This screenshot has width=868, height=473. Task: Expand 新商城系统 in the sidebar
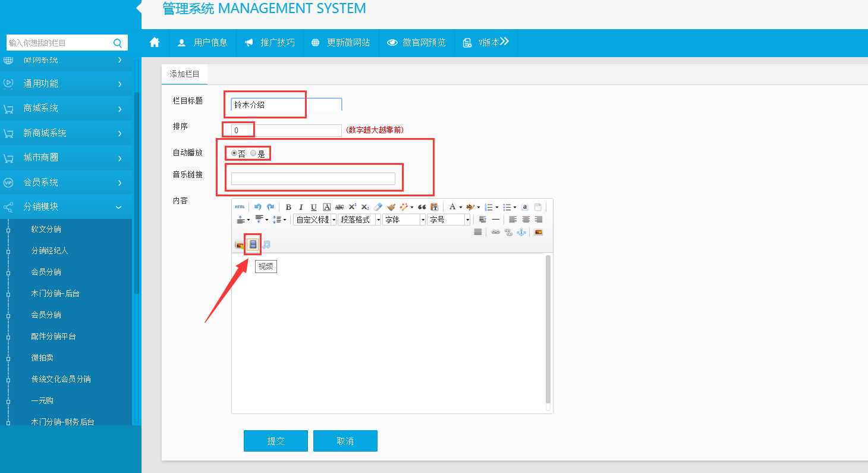pyautogui.click(x=66, y=133)
